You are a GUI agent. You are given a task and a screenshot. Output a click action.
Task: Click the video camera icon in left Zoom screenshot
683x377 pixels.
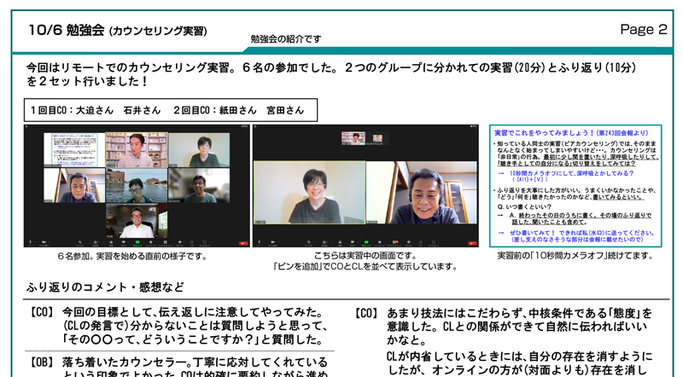pyautogui.click(x=44, y=242)
